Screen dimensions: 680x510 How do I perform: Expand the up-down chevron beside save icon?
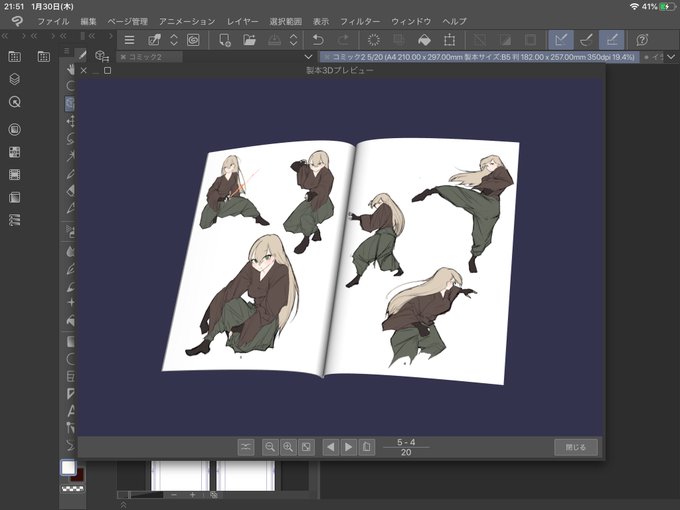click(294, 40)
